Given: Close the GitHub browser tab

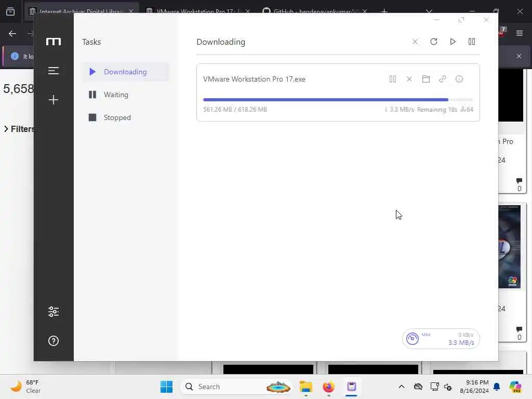Looking at the screenshot, I should pos(365,11).
